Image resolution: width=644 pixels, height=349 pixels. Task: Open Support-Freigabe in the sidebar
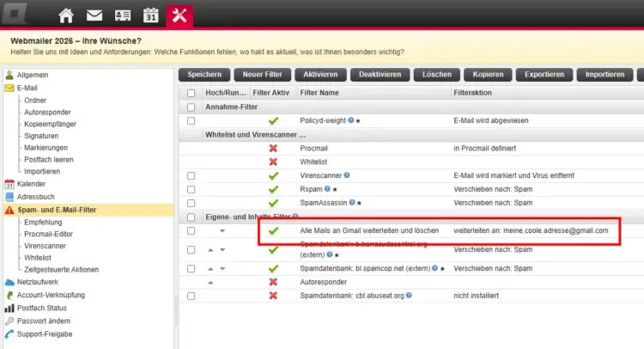tap(45, 334)
